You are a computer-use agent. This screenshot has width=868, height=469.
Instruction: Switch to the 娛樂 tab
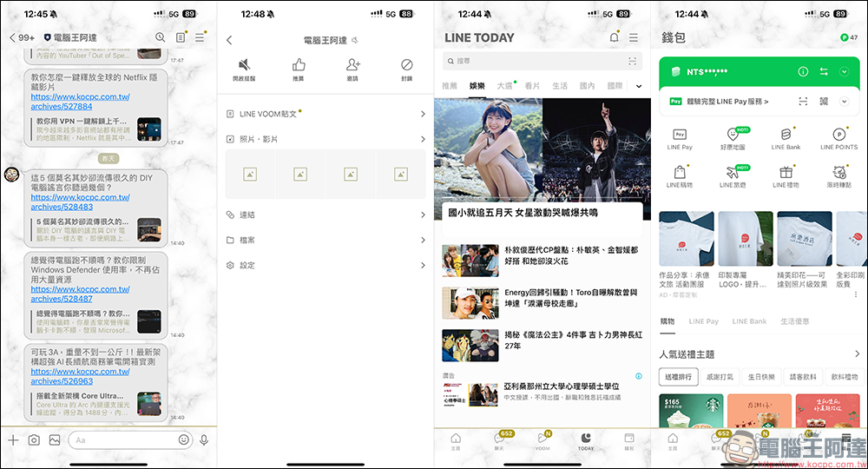(x=477, y=86)
